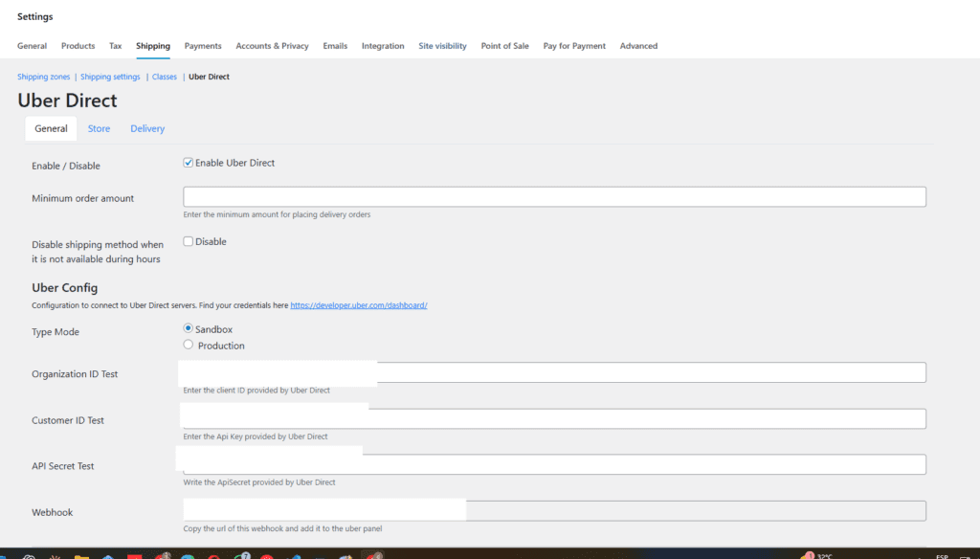Choose the Production mode radio button

[189, 345]
